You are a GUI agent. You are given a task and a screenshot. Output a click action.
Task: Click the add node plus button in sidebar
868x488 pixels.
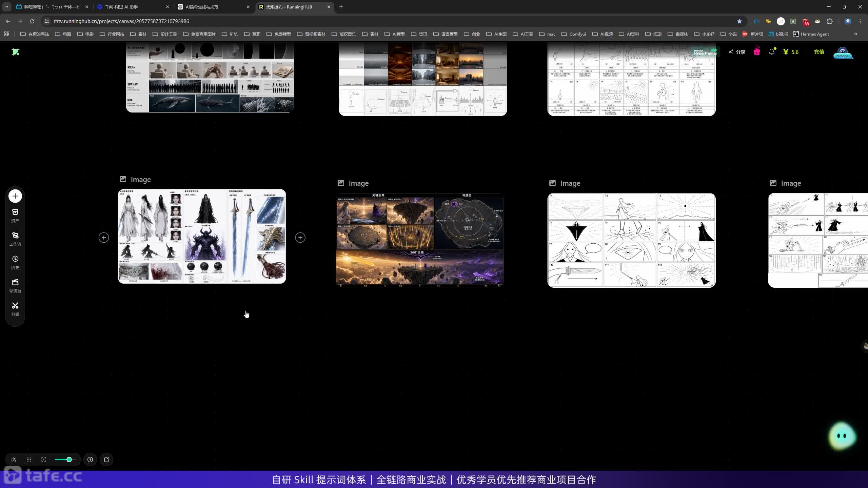pyautogui.click(x=15, y=196)
